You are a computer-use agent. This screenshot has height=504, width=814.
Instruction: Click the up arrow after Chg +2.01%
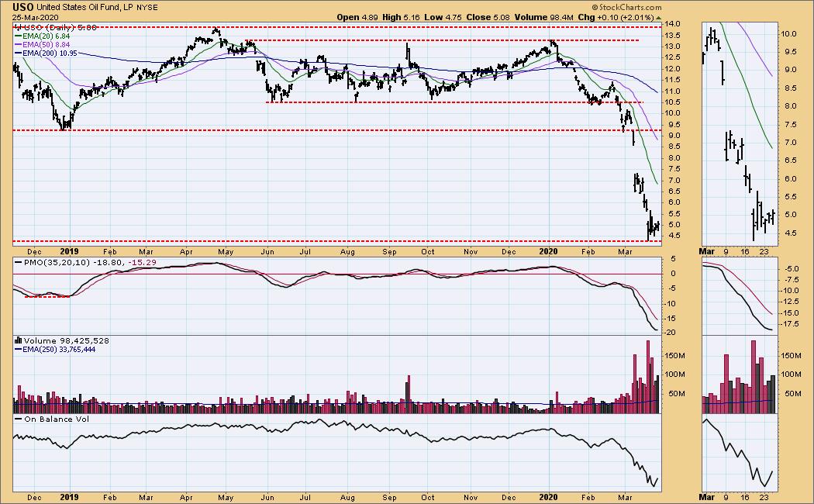tap(659, 18)
